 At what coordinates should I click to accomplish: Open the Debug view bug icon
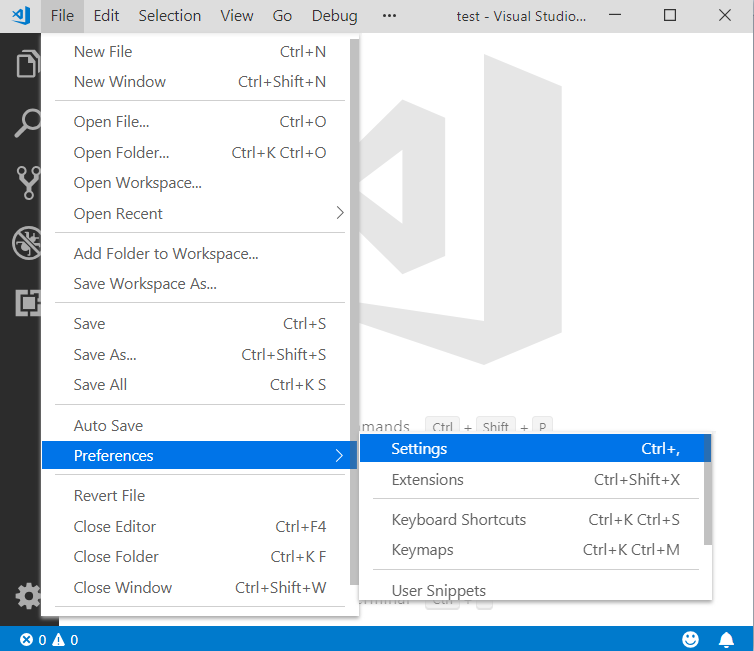point(26,243)
